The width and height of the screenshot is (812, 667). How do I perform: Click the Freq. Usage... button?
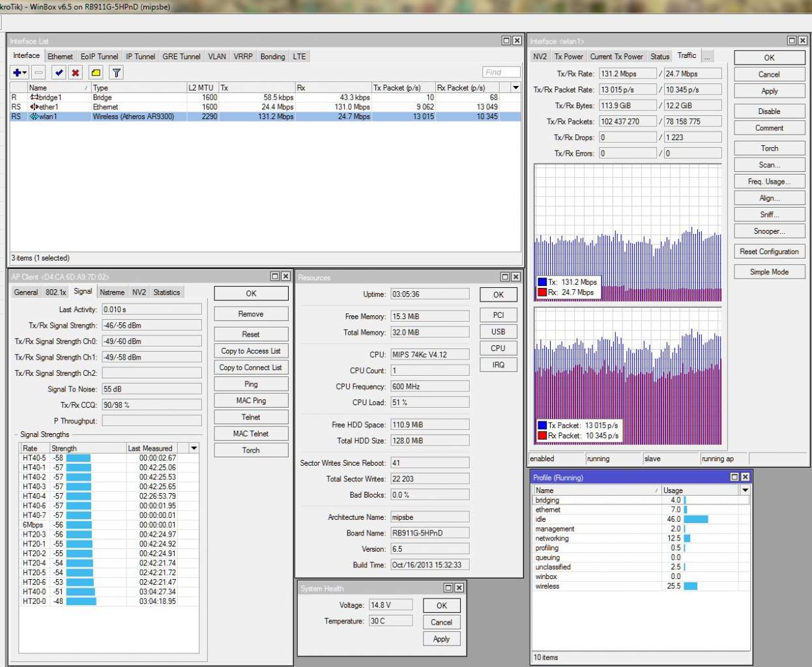769,182
